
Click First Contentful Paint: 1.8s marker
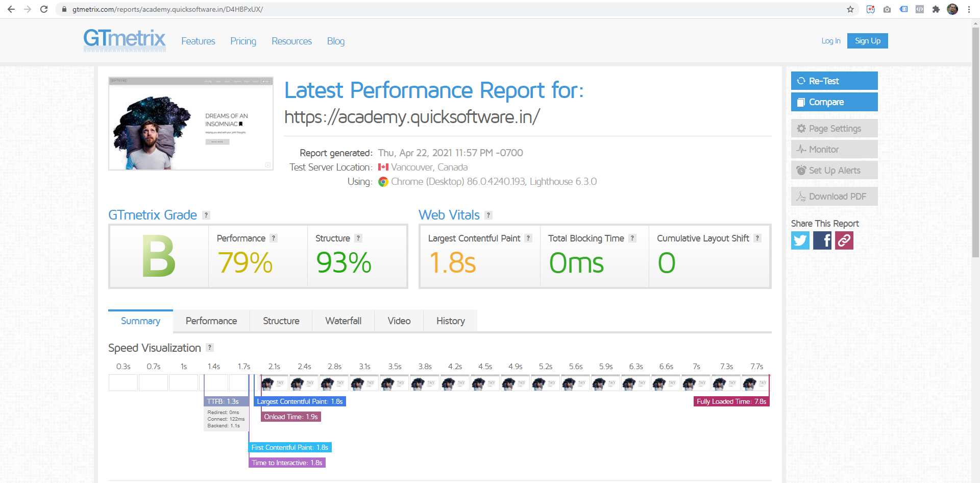[x=290, y=447]
